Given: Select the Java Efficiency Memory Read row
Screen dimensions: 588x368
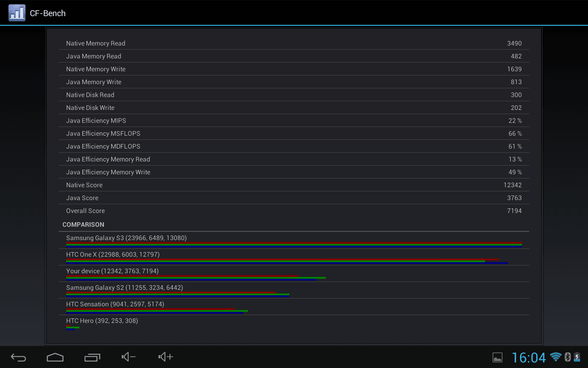Looking at the screenshot, I should pos(294,159).
